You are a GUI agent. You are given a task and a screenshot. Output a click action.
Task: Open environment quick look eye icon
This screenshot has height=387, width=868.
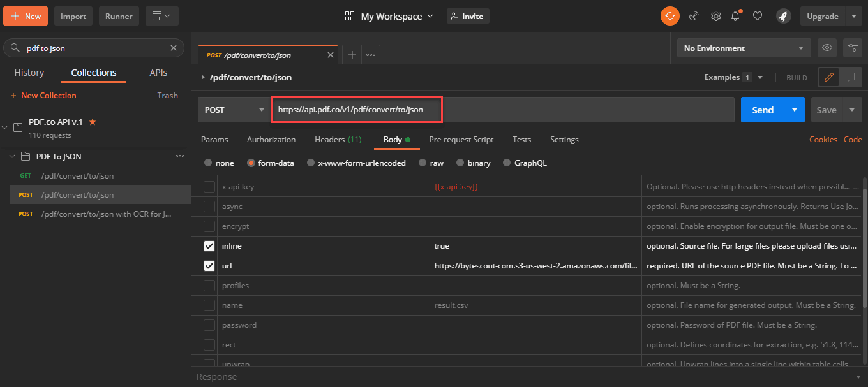(827, 48)
